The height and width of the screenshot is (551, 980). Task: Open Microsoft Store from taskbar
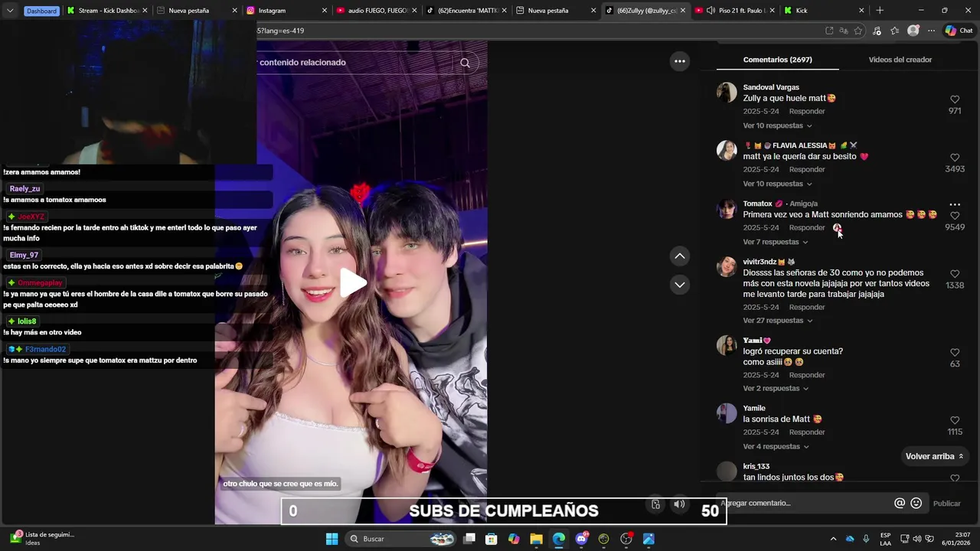tap(492, 539)
